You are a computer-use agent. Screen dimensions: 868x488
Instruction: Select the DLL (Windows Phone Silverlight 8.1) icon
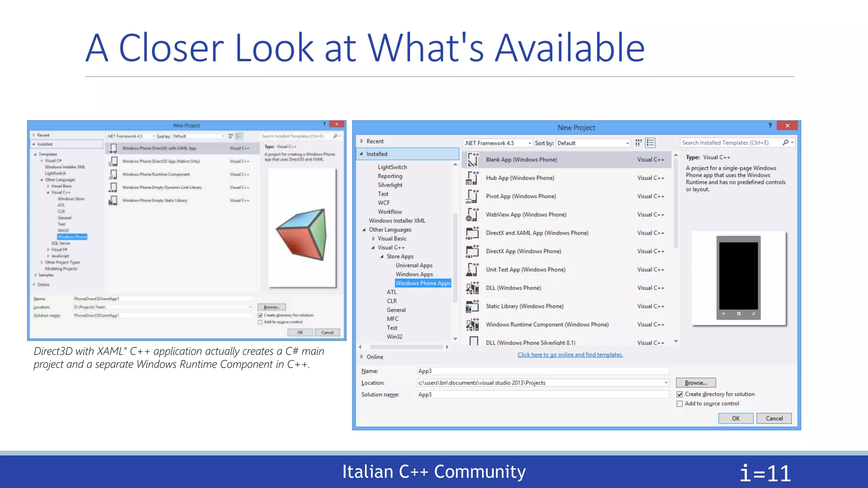pyautogui.click(x=473, y=341)
